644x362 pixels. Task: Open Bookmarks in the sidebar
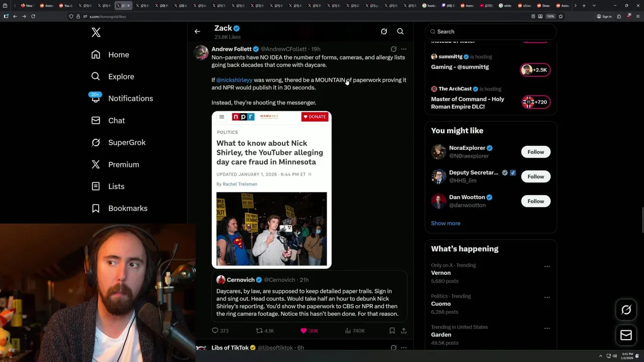point(119,208)
